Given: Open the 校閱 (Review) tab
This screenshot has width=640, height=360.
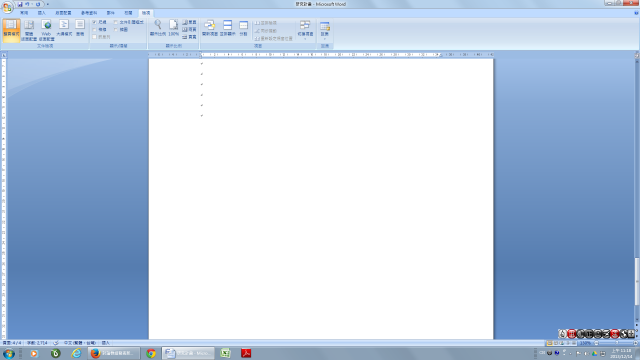Looking at the screenshot, I should coord(128,13).
